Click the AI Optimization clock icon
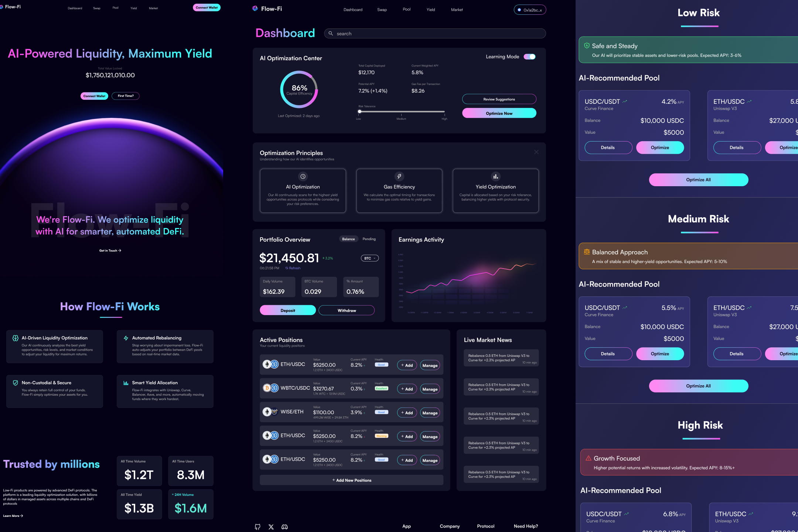The image size is (798, 532). [x=303, y=177]
